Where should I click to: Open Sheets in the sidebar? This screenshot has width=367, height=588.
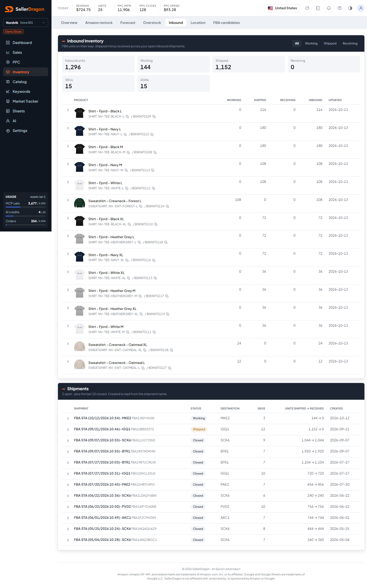[x=25, y=111]
